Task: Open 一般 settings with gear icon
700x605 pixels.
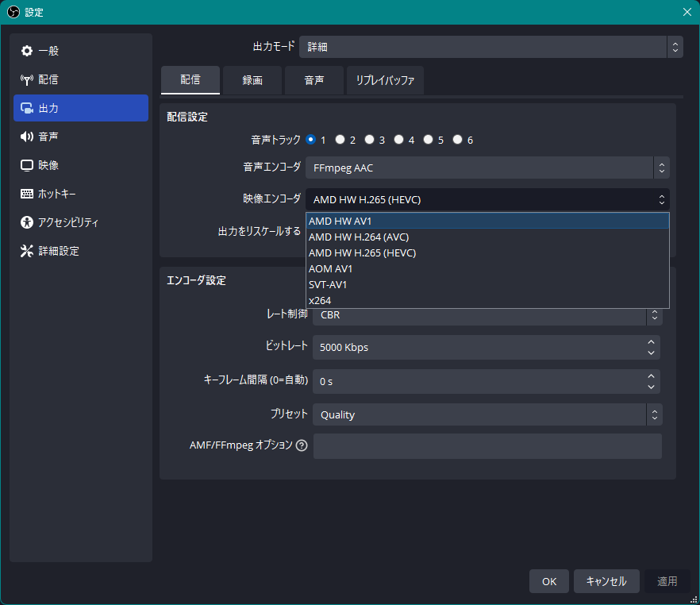Action: coord(81,51)
